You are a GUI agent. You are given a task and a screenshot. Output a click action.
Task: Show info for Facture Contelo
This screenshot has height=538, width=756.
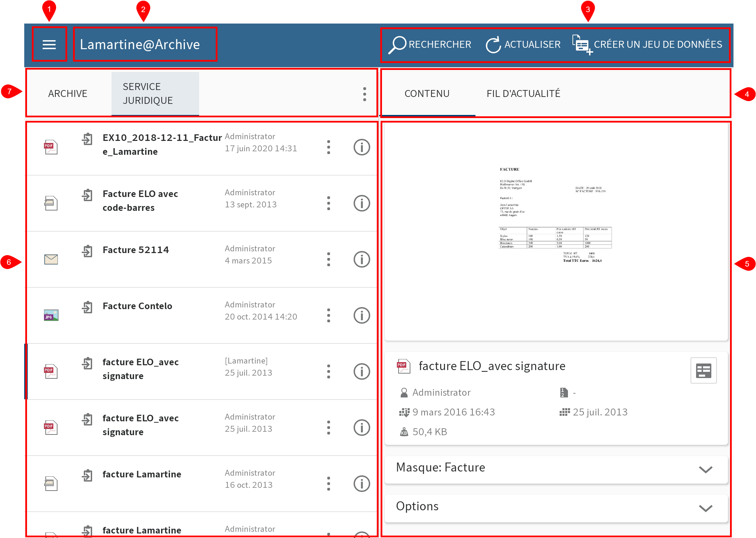(x=362, y=315)
